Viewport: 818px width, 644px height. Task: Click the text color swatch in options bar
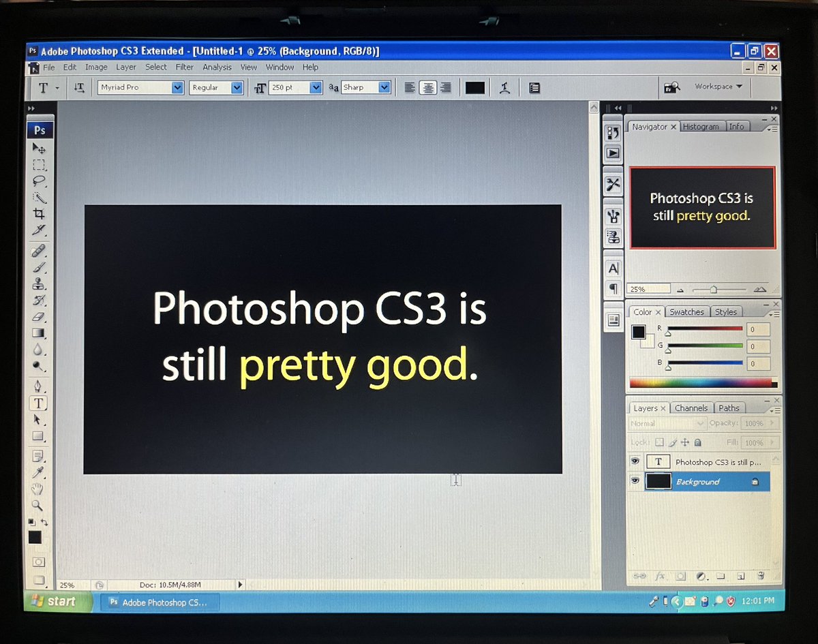click(x=475, y=87)
